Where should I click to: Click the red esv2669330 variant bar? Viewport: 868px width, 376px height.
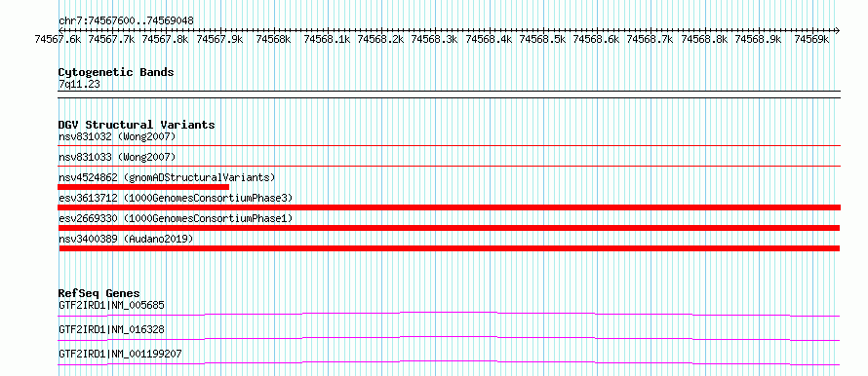(449, 228)
